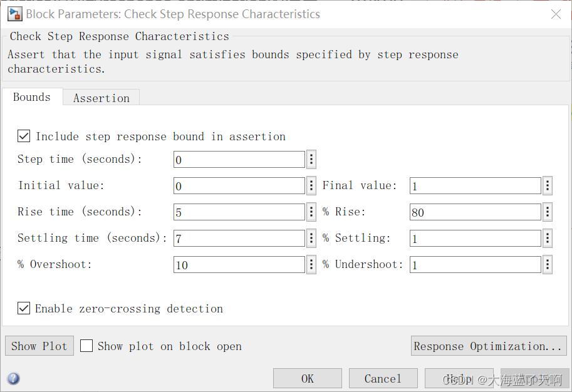Open the % Settling parameter options menu
Screen dimensions: 572x392
tap(547, 238)
